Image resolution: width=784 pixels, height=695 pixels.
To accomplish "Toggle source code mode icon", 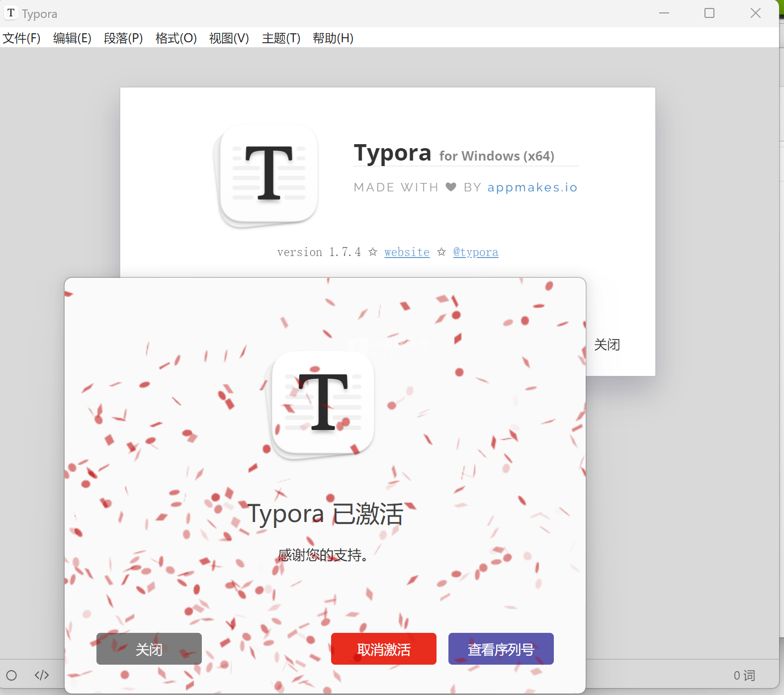I will (x=42, y=675).
